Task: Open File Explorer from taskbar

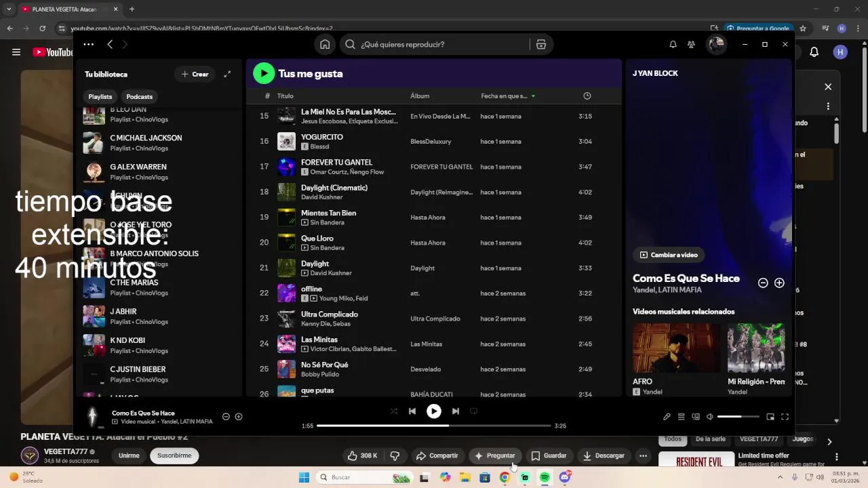Action: coord(465,477)
